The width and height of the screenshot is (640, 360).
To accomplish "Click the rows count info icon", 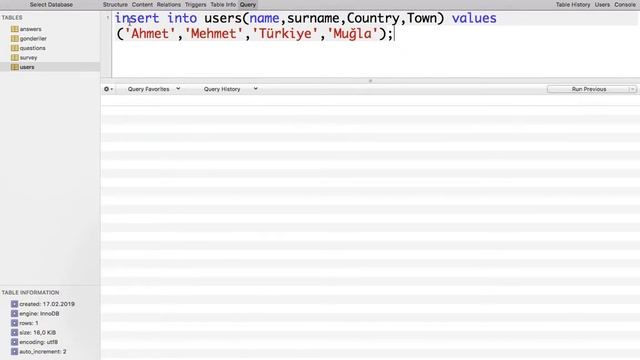I will point(15,323).
